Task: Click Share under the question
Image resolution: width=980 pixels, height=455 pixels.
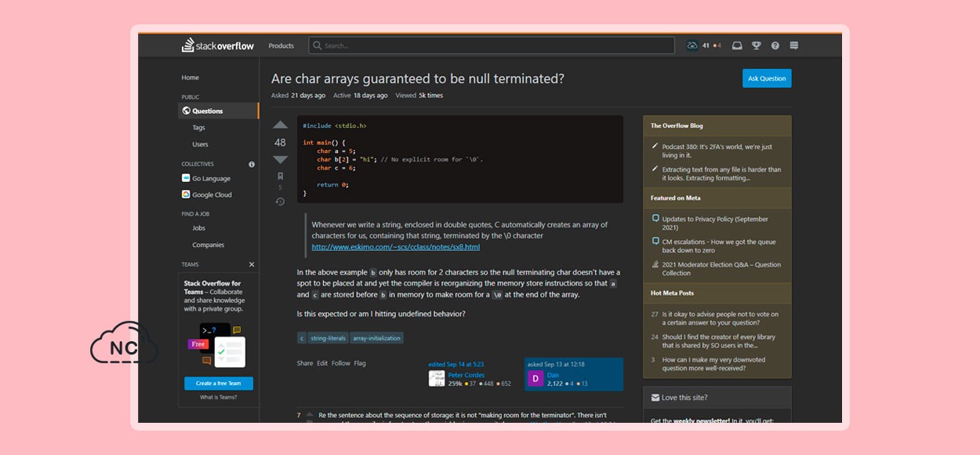Action: (305, 363)
